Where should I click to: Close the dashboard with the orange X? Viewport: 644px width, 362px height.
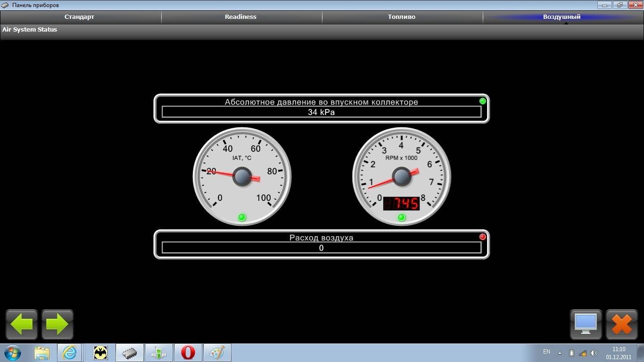621,324
